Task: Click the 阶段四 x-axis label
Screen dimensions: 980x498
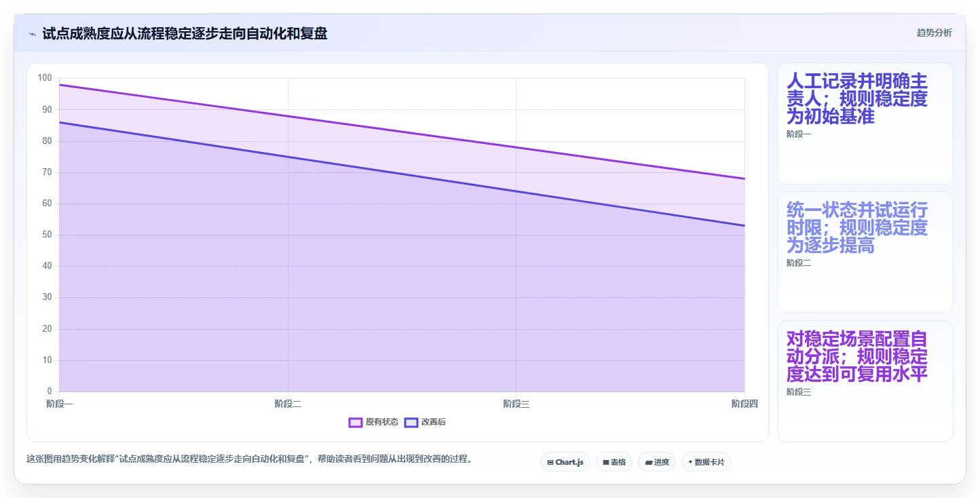Action: 745,404
